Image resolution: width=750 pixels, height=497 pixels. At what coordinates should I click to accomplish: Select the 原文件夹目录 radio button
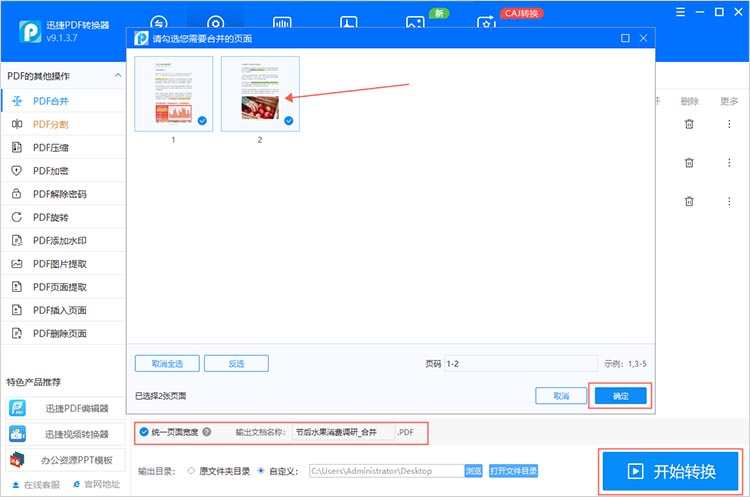tap(191, 470)
